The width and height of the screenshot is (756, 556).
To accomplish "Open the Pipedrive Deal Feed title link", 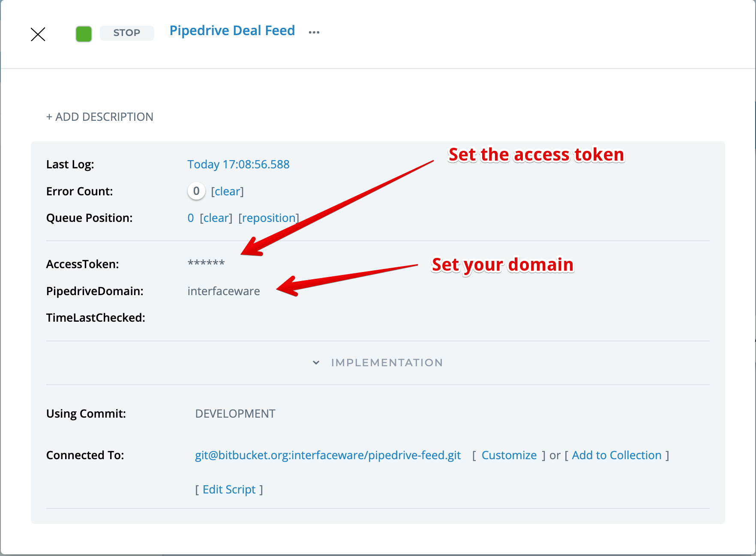I will coord(232,31).
